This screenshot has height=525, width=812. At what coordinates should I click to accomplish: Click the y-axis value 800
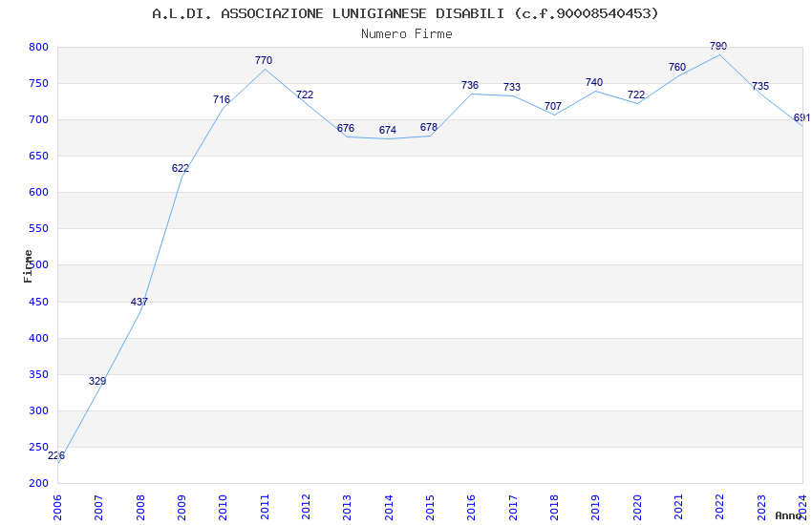pos(39,47)
